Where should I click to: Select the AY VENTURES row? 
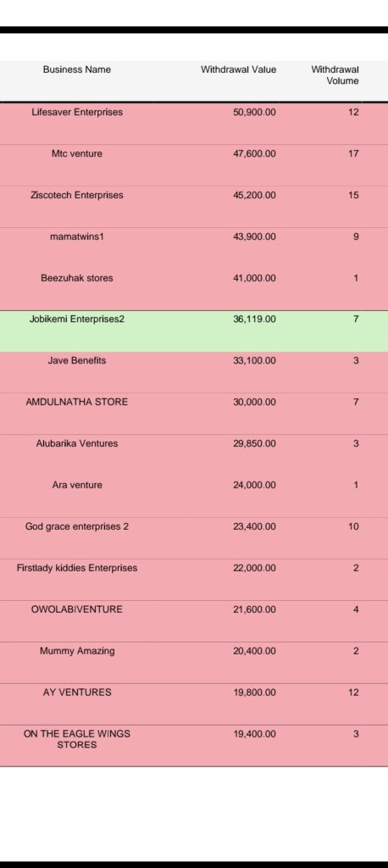tap(194, 704)
